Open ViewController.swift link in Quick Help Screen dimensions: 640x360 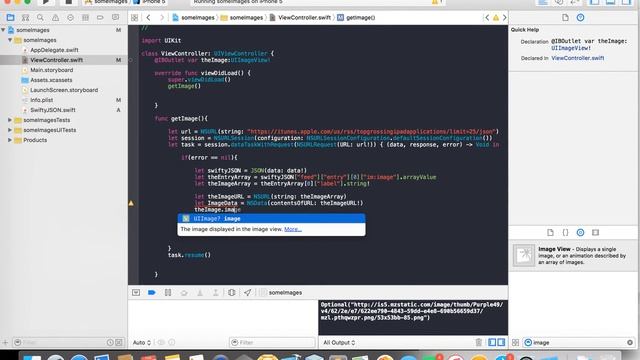(578, 58)
